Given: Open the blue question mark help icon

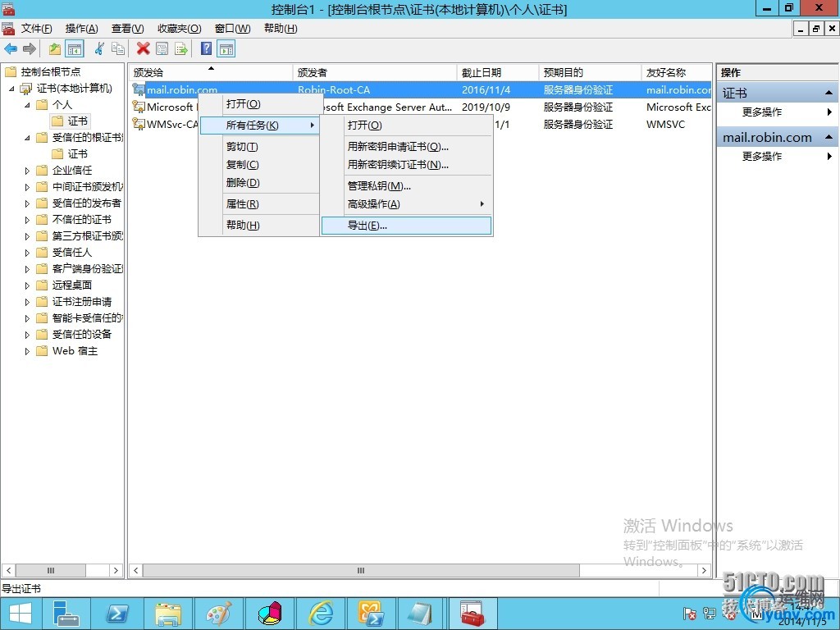Looking at the screenshot, I should pos(206,48).
